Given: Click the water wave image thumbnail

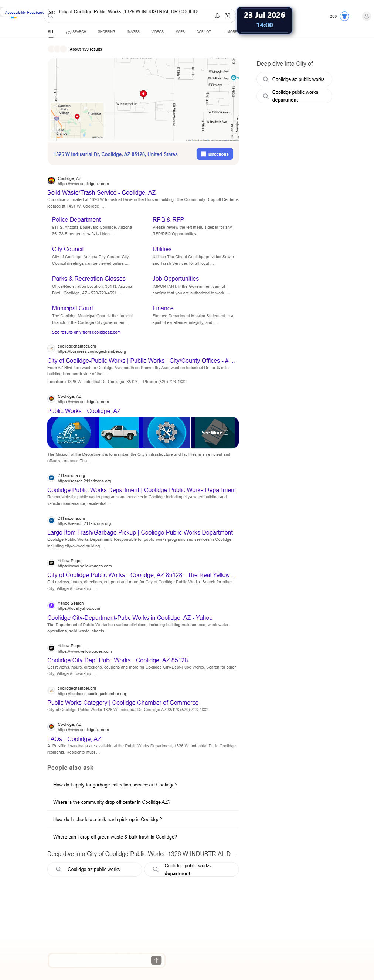Looking at the screenshot, I should pyautogui.click(x=71, y=433).
